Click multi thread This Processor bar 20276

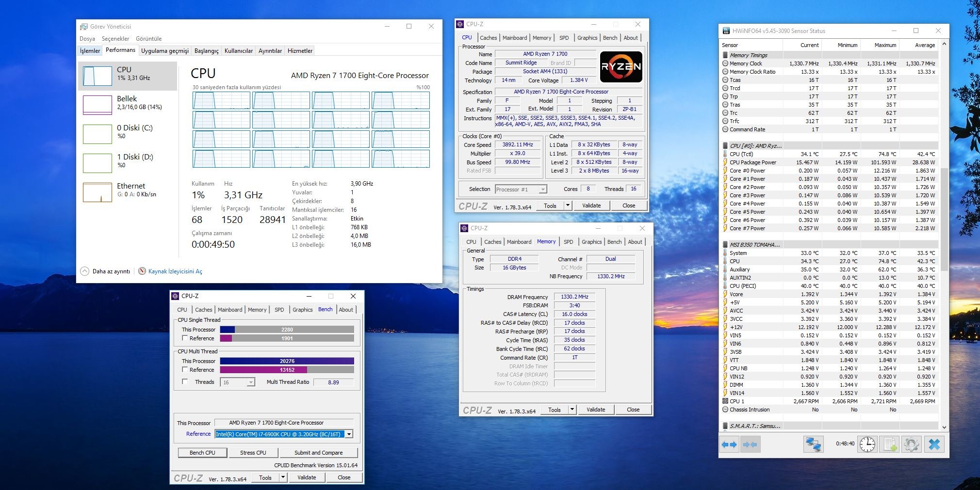click(x=287, y=361)
